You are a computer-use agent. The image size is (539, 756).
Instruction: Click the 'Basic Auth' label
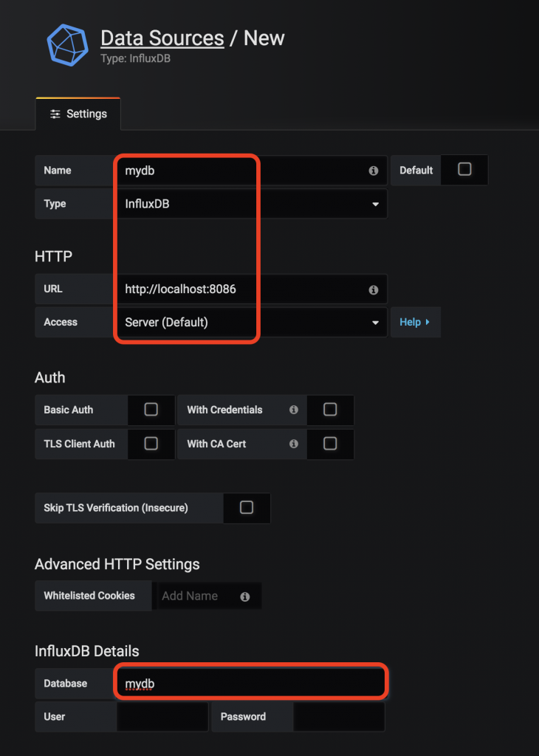tap(69, 410)
